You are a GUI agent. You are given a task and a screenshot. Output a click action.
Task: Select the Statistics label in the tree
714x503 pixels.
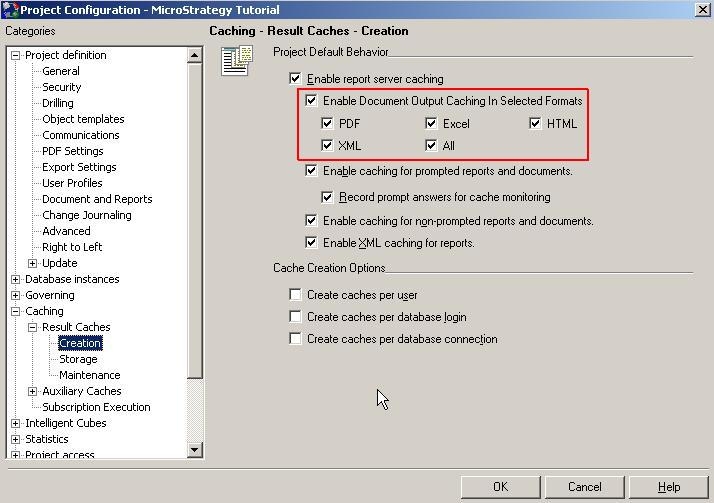click(46, 439)
